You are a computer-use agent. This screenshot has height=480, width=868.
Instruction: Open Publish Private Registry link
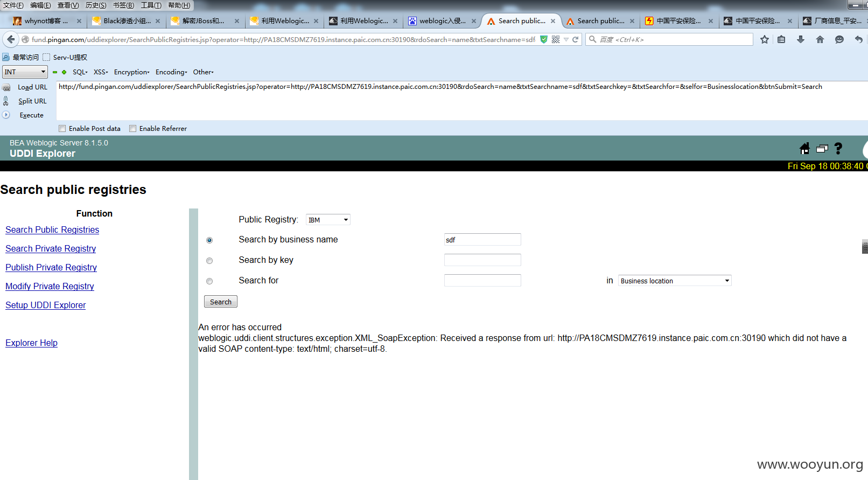[x=51, y=267]
